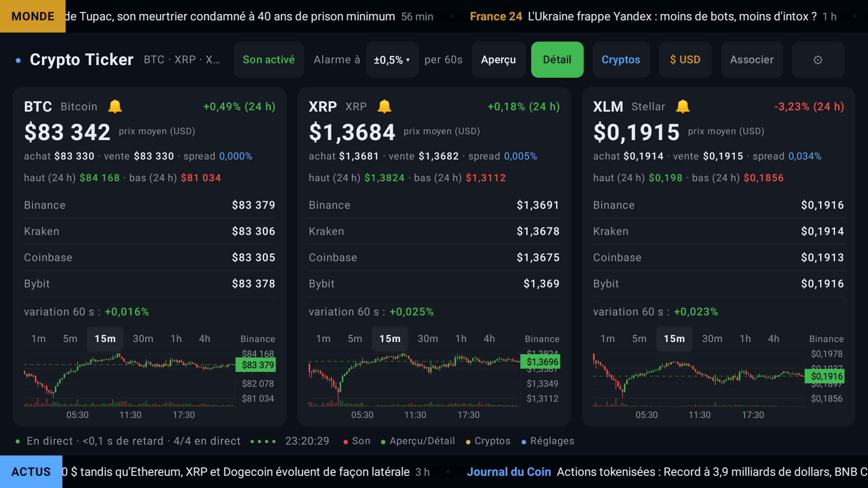Viewport: 868px width, 488px height.
Task: Click the Réglages legend item in footer
Action: (548, 441)
